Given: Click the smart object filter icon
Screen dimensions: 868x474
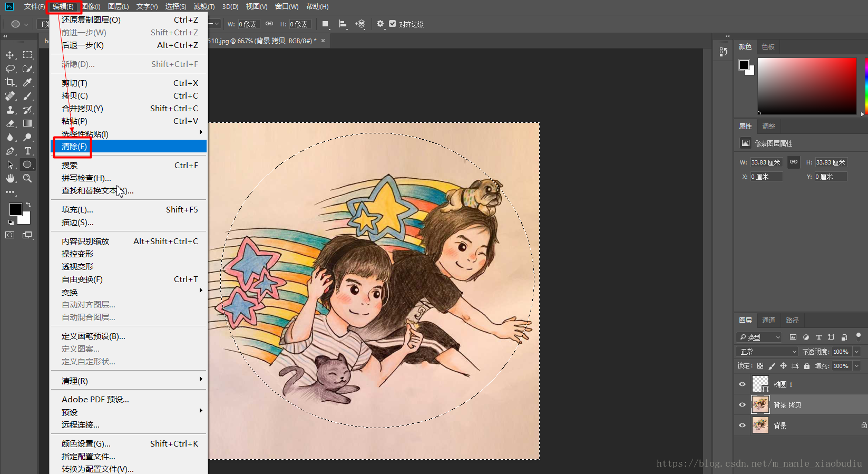Looking at the screenshot, I should (x=844, y=337).
